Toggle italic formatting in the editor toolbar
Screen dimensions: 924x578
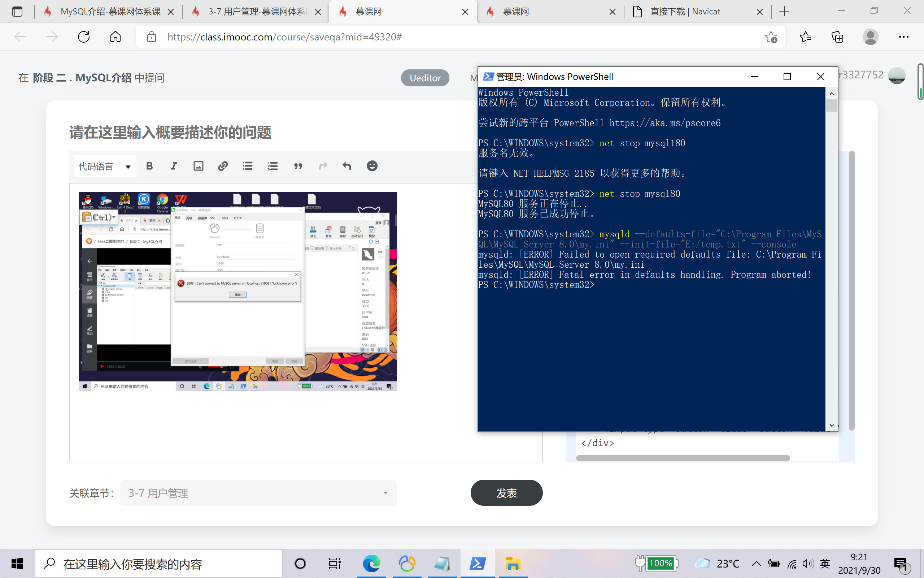[x=174, y=166]
